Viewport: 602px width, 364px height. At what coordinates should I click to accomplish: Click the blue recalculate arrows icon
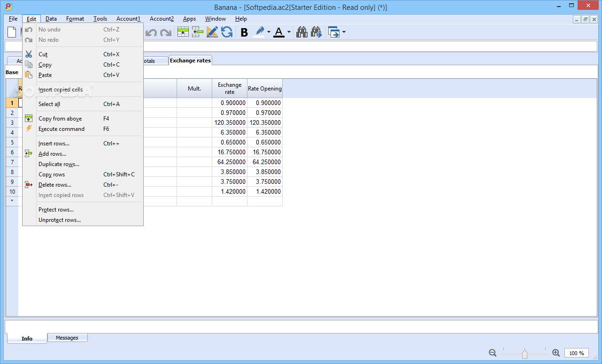click(x=227, y=32)
